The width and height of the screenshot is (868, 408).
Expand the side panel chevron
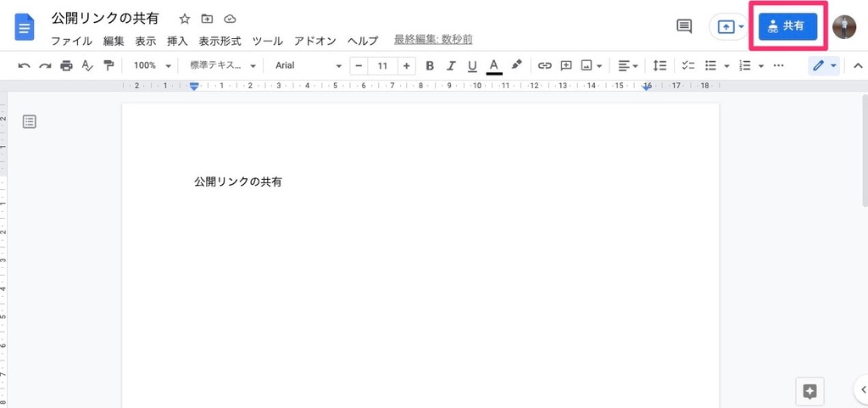(864, 389)
